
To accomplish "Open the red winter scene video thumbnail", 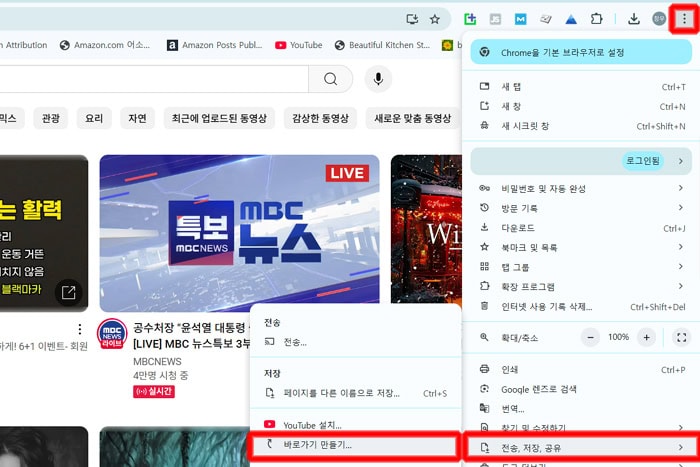I will pos(426,229).
